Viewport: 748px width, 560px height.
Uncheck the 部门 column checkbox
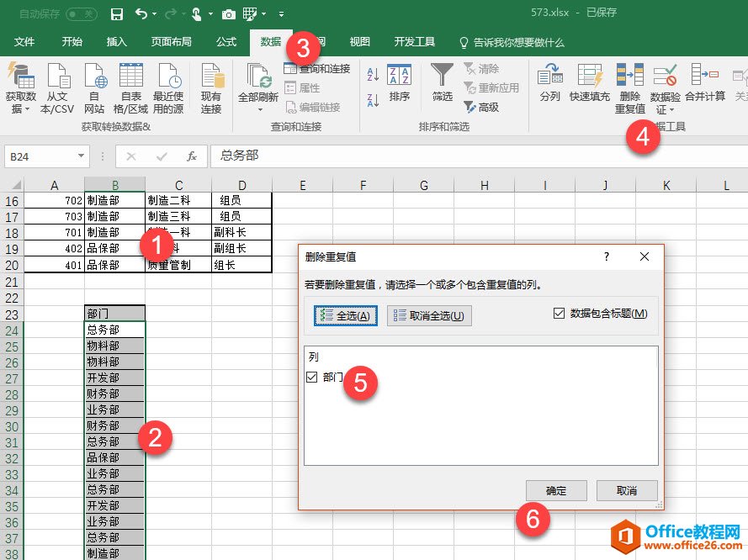point(312,378)
